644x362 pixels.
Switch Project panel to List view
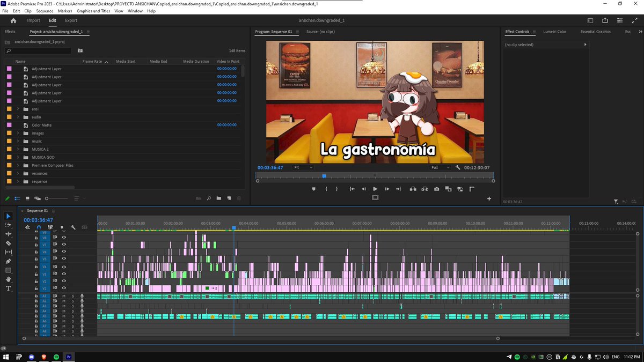click(17, 198)
